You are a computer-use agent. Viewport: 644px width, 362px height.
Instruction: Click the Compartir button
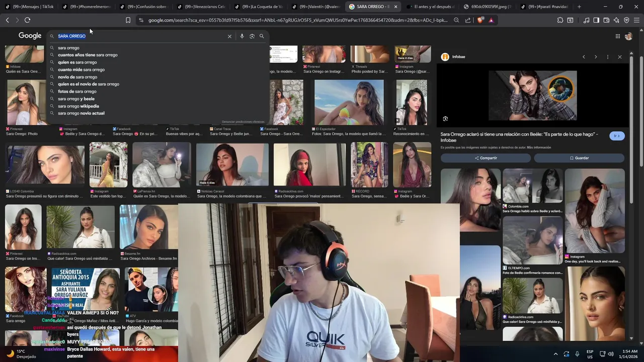point(486,158)
